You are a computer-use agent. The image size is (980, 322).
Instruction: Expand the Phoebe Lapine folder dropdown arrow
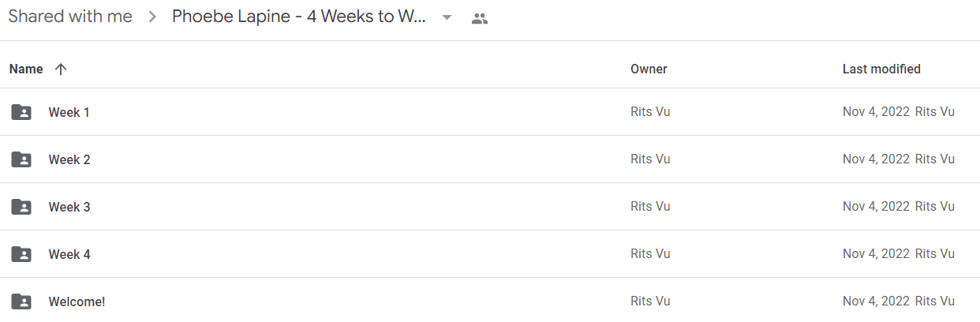click(x=447, y=17)
